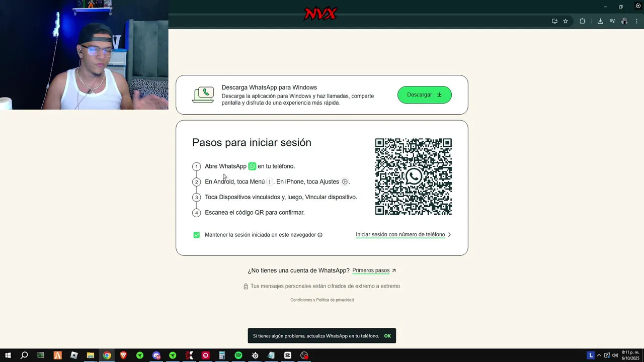Open the volume control in system tray
Viewport: 644px width, 362px height.
point(615,355)
